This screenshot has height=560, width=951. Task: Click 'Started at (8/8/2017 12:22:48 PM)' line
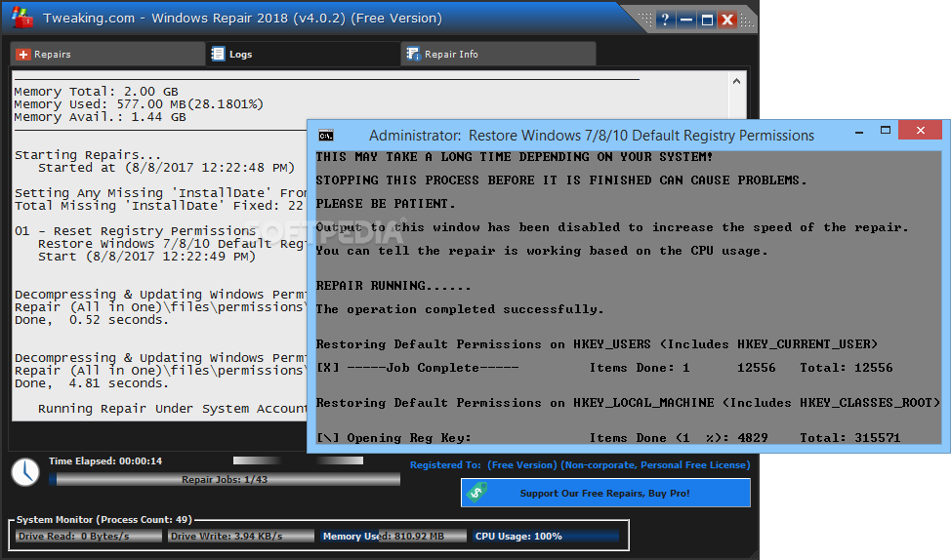click(x=166, y=168)
